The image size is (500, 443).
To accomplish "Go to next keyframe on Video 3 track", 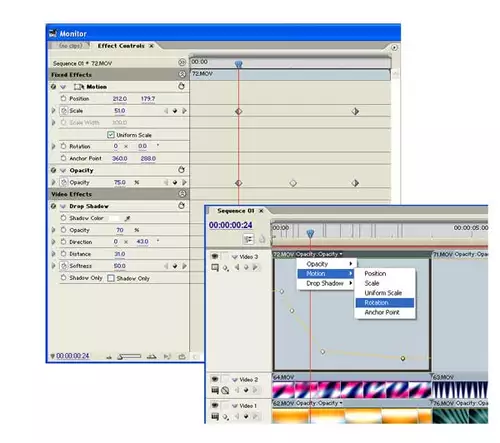I will (255, 267).
